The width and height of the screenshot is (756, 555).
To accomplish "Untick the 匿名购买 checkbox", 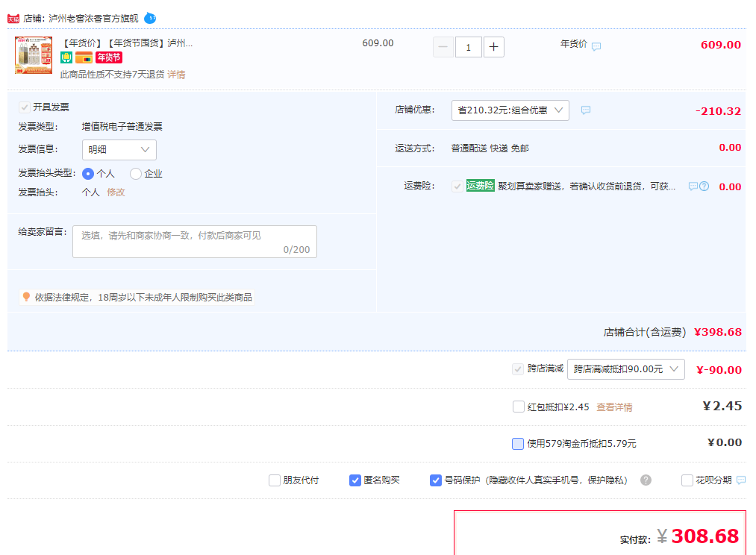I will (x=354, y=480).
